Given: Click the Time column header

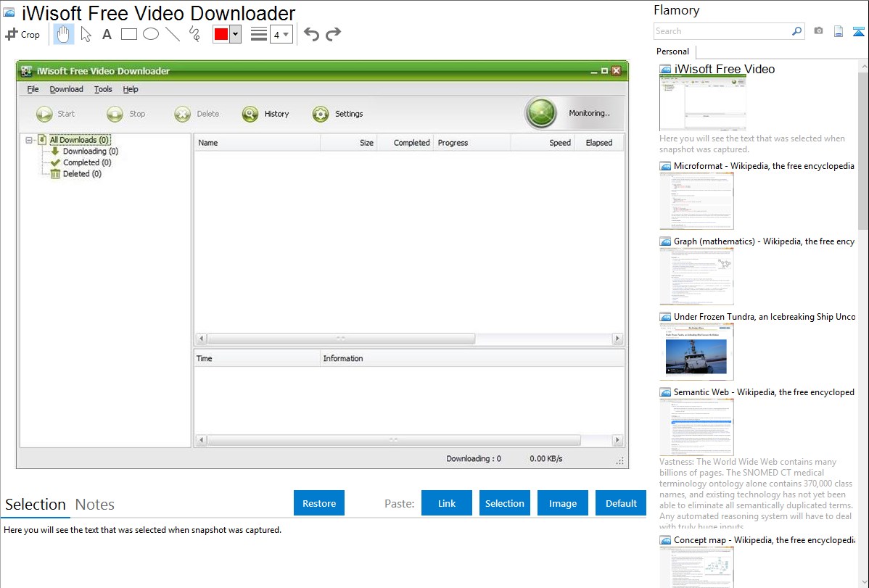Looking at the screenshot, I should point(258,359).
